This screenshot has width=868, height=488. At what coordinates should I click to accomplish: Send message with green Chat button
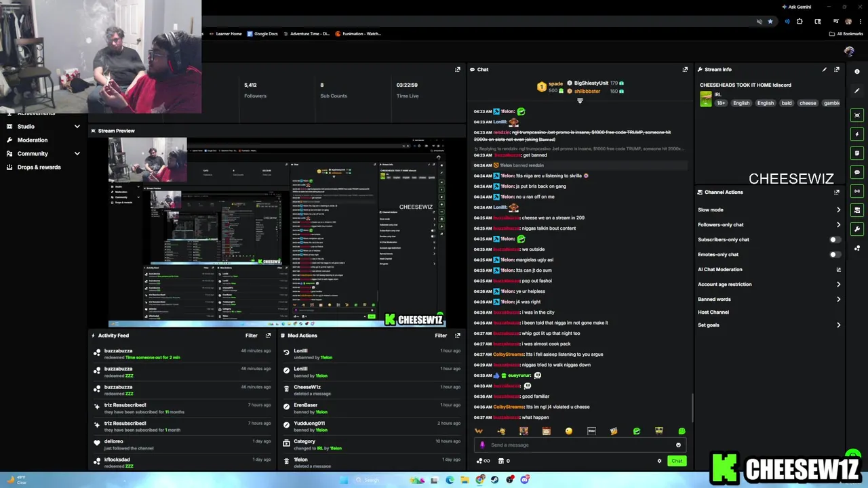[x=677, y=461]
